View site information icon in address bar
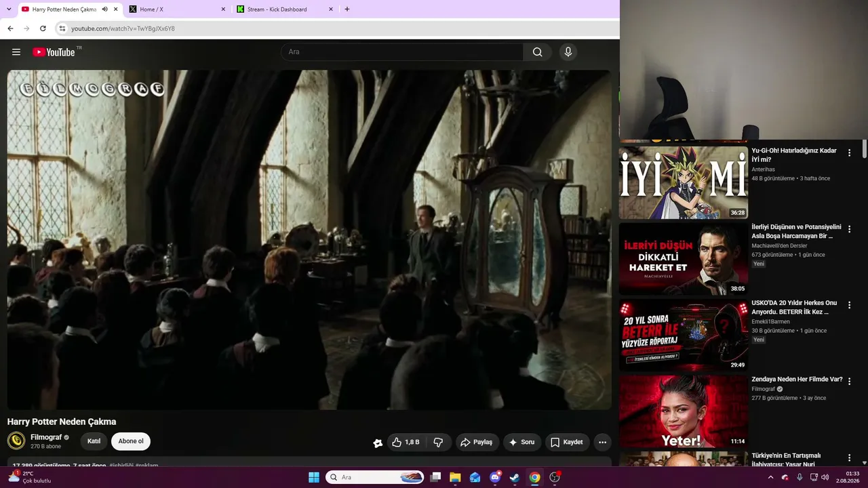The image size is (868, 488). [62, 28]
